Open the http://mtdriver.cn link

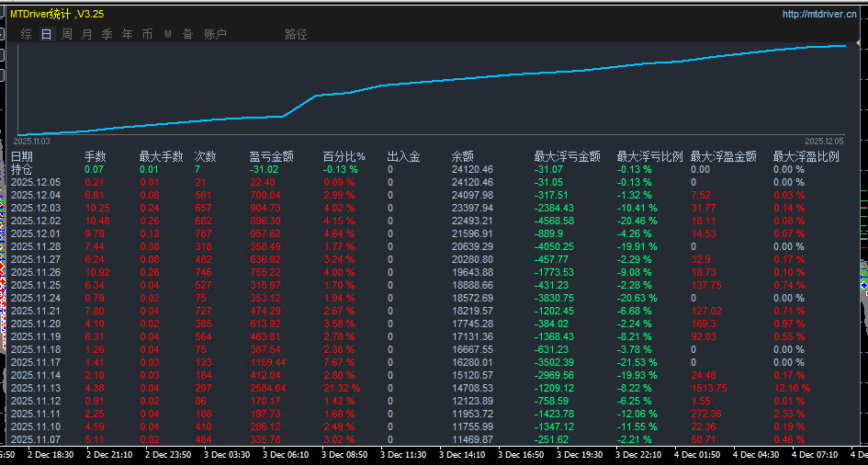pos(819,14)
